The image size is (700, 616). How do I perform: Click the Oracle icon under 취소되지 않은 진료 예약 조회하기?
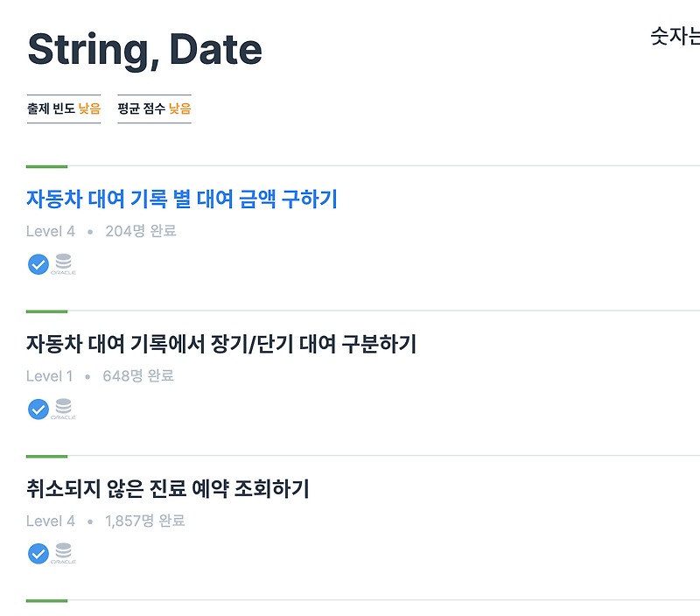click(61, 552)
